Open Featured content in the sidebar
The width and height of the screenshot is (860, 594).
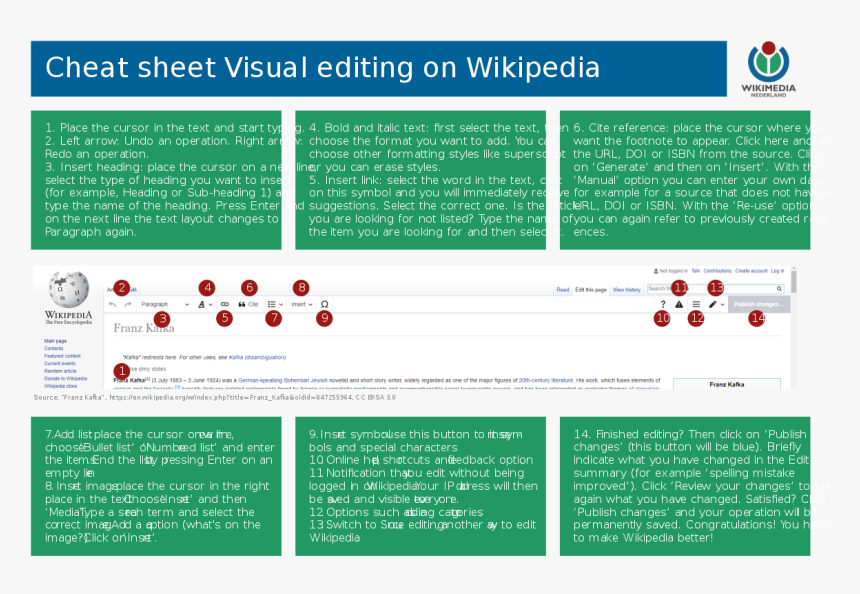(x=63, y=356)
